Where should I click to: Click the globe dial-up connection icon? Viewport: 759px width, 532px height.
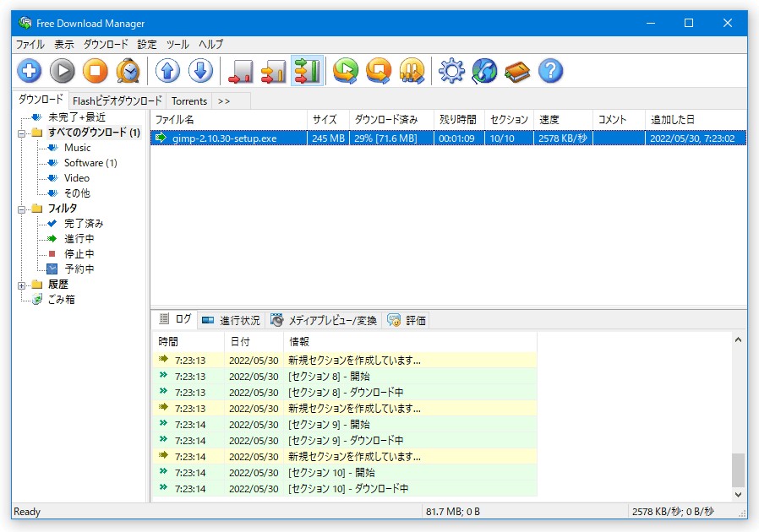[484, 71]
